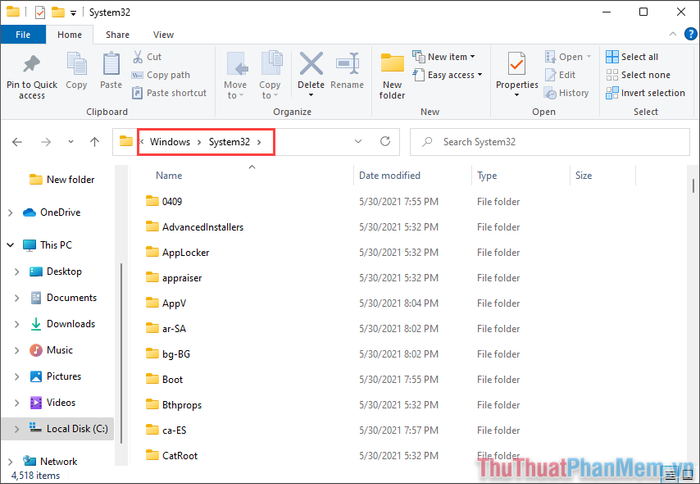The width and height of the screenshot is (700, 484).
Task: Open New item dropdown
Action: pos(444,57)
